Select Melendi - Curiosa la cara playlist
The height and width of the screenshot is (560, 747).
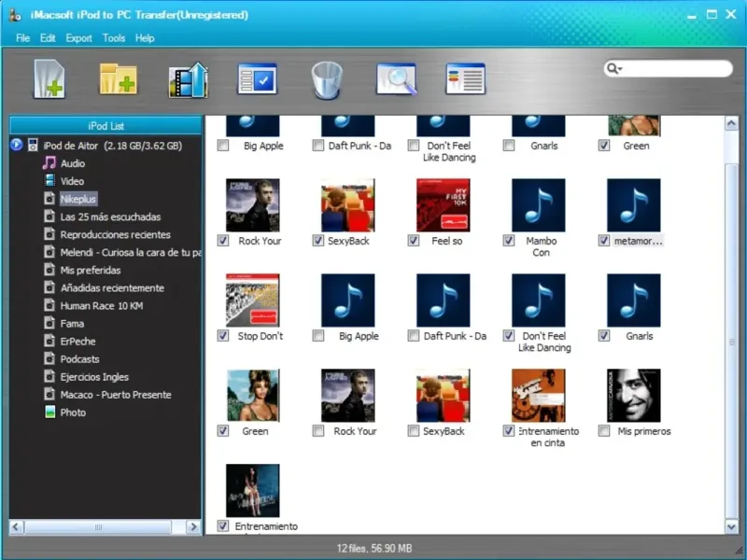pyautogui.click(x=131, y=252)
